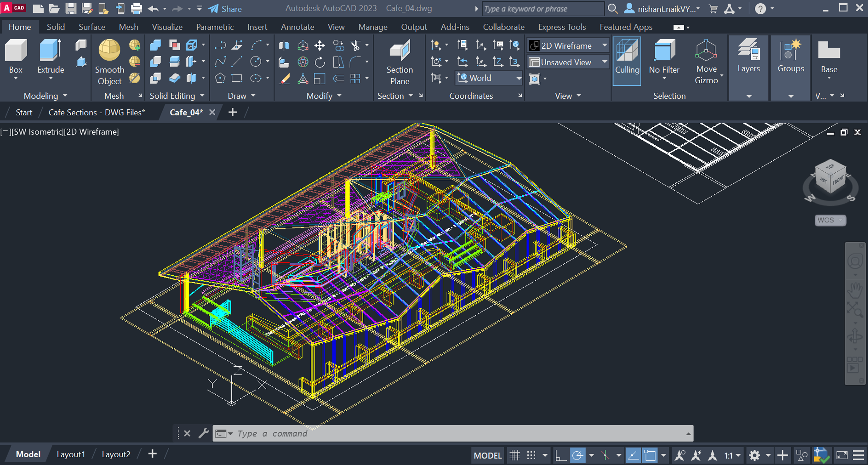Screen dimensions: 868x465
Task: Switch to the Visualize ribbon tab
Action: click(167, 27)
